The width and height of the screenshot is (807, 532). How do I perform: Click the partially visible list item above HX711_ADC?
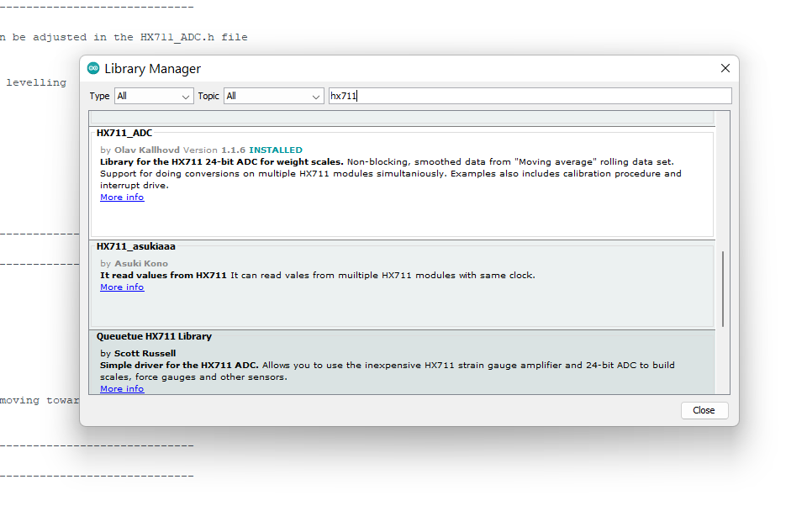(402, 118)
